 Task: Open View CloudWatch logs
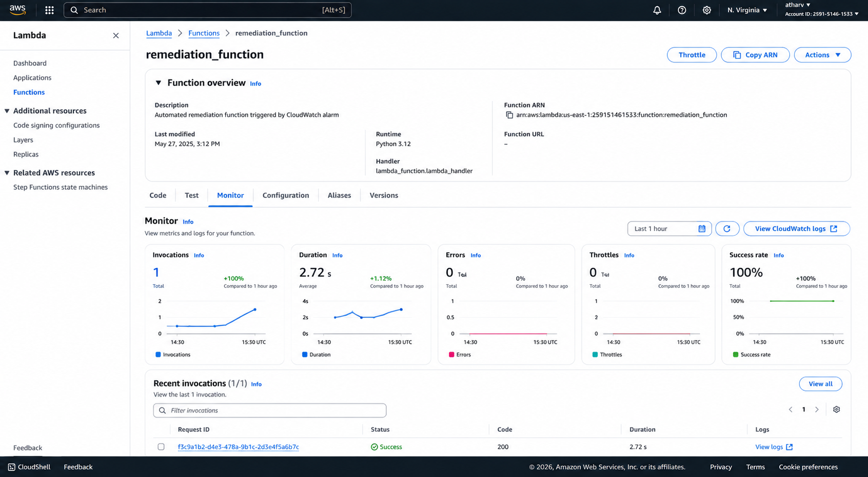(797, 229)
